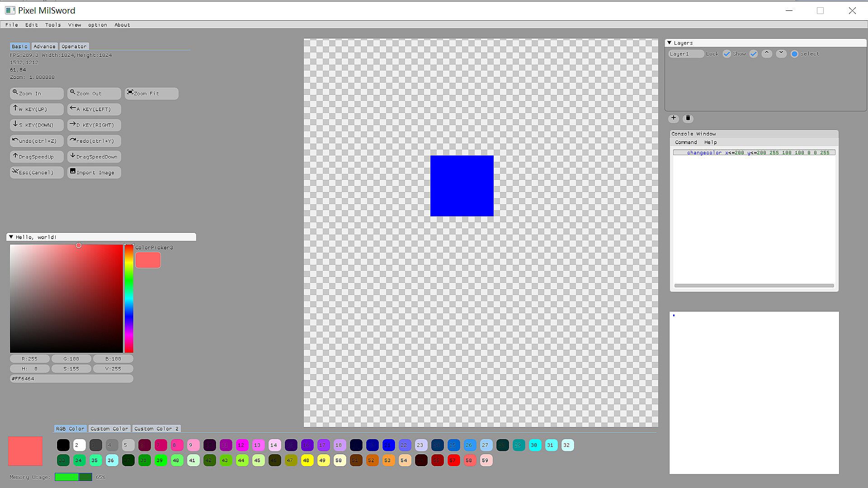This screenshot has height=488, width=868.
Task: Click the Esc(Cancel) button
Action: pyautogui.click(x=36, y=173)
